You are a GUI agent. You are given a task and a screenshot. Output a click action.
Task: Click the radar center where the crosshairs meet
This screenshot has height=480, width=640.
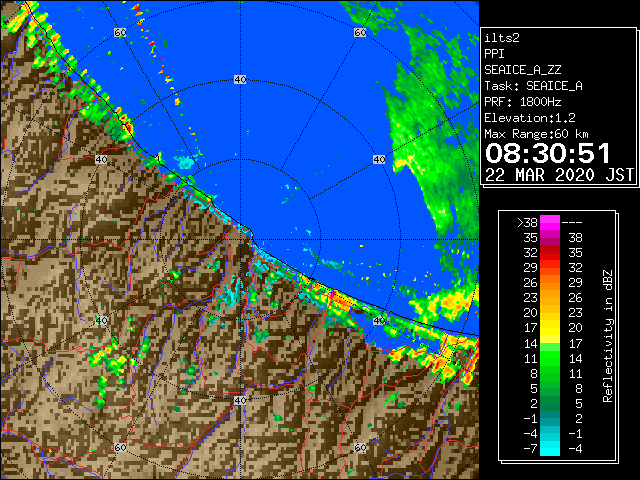pyautogui.click(x=240, y=240)
